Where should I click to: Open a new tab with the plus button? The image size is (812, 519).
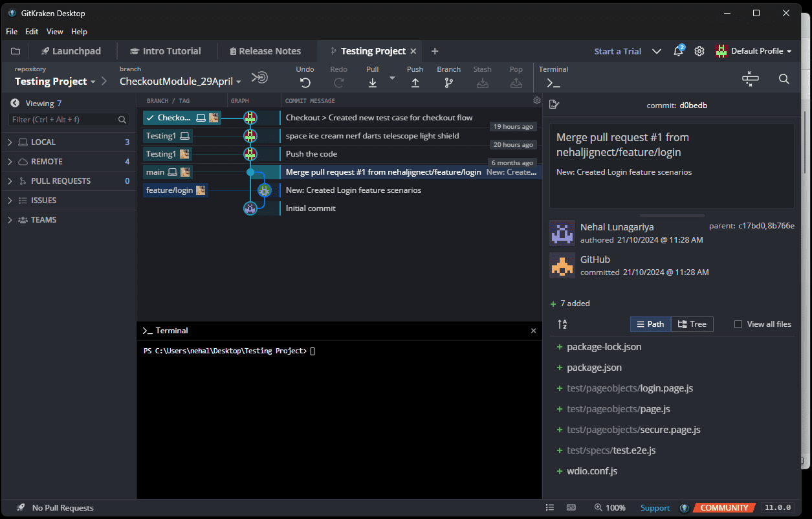[x=435, y=51]
